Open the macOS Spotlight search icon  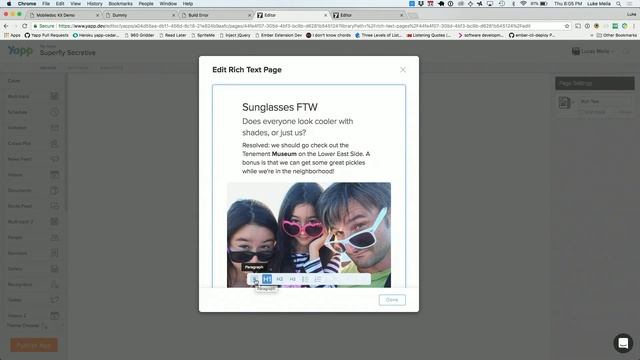(x=619, y=4)
